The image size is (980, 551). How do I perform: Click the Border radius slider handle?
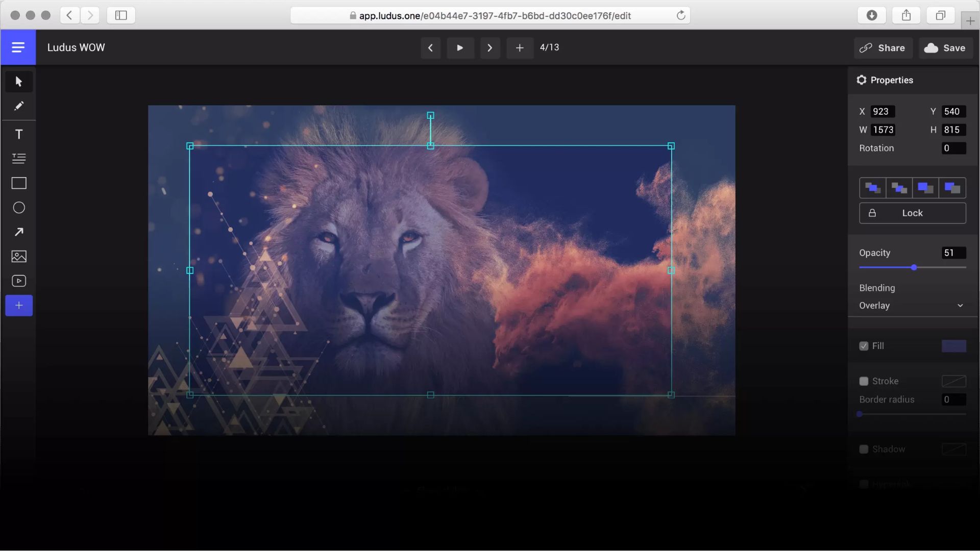pyautogui.click(x=860, y=414)
